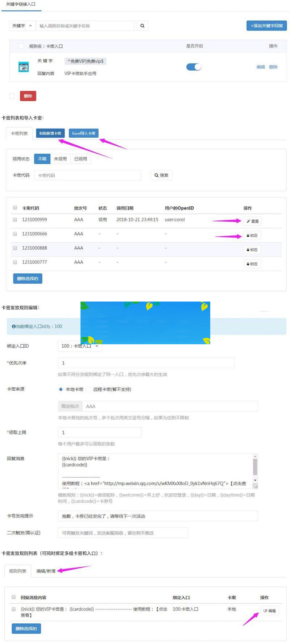Select the 未领用 status filter
290x644 pixels.
60,159
